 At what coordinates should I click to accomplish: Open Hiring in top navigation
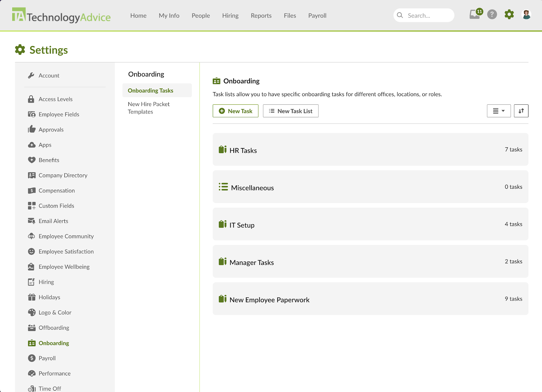[x=230, y=16]
